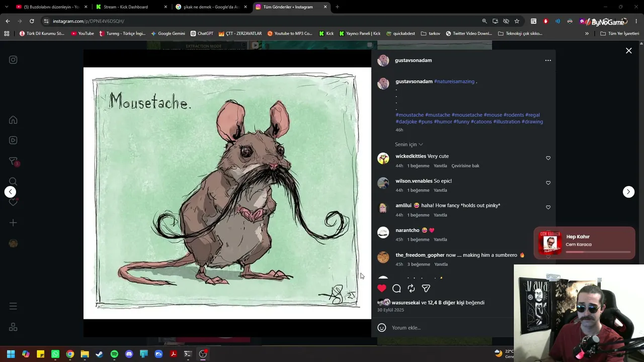Open the 'Türk Dil Kurumu Sö...' bookmark
Image resolution: width=644 pixels, height=362 pixels.
42,34
